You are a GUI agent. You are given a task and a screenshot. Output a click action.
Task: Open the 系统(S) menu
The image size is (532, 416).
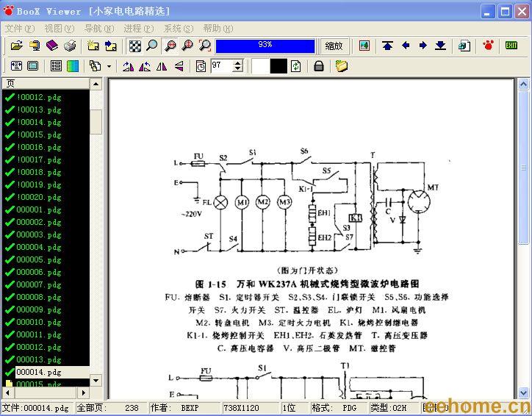click(179, 29)
